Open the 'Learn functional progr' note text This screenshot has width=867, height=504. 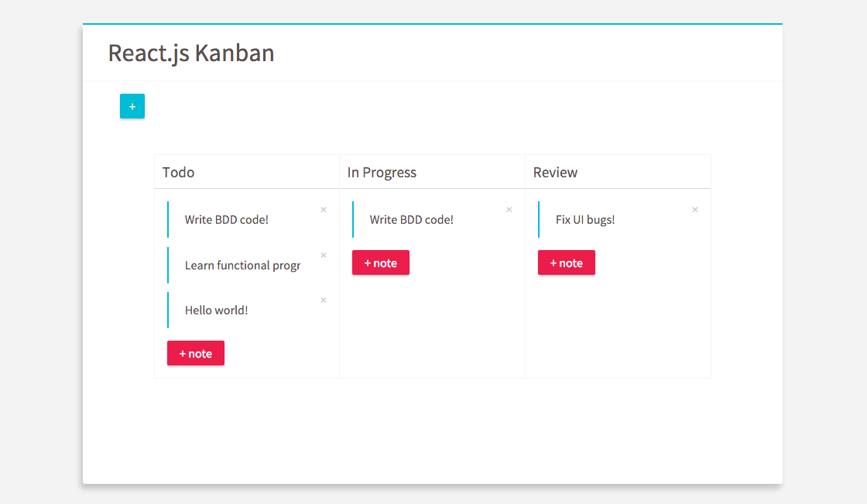tap(243, 266)
